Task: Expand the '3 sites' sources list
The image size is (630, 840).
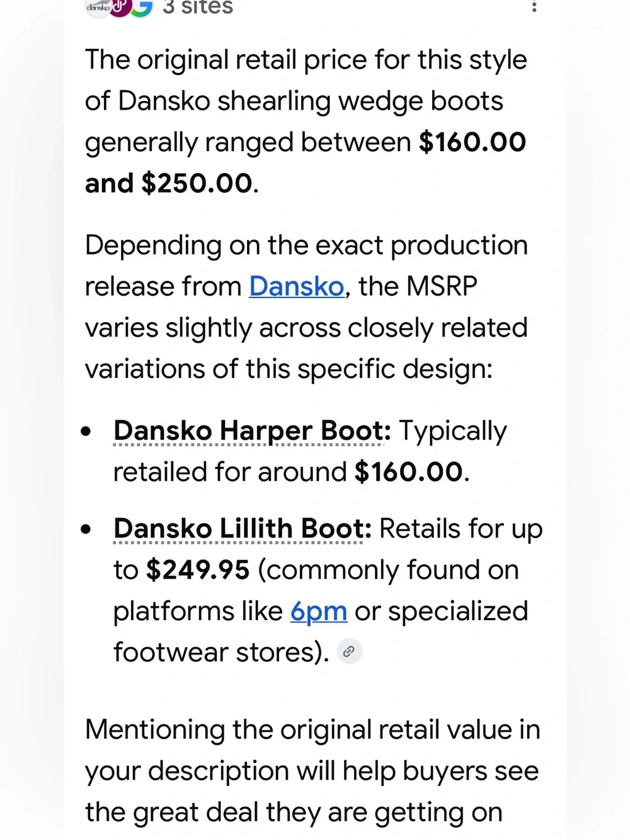Action: (197, 7)
